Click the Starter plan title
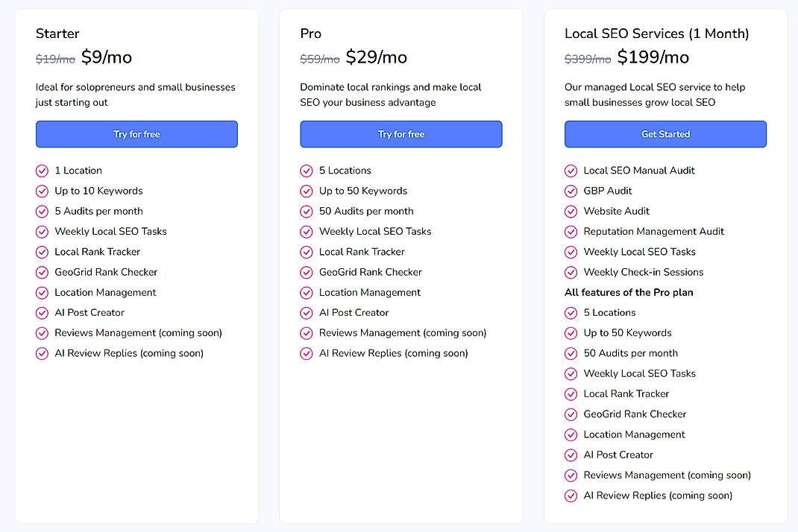Viewport: 798px width, 532px height. pos(57,34)
